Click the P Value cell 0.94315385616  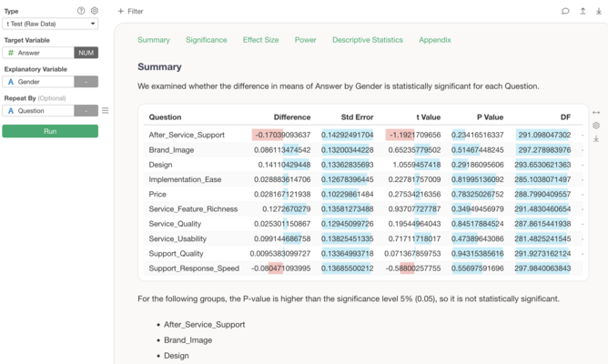pos(477,254)
